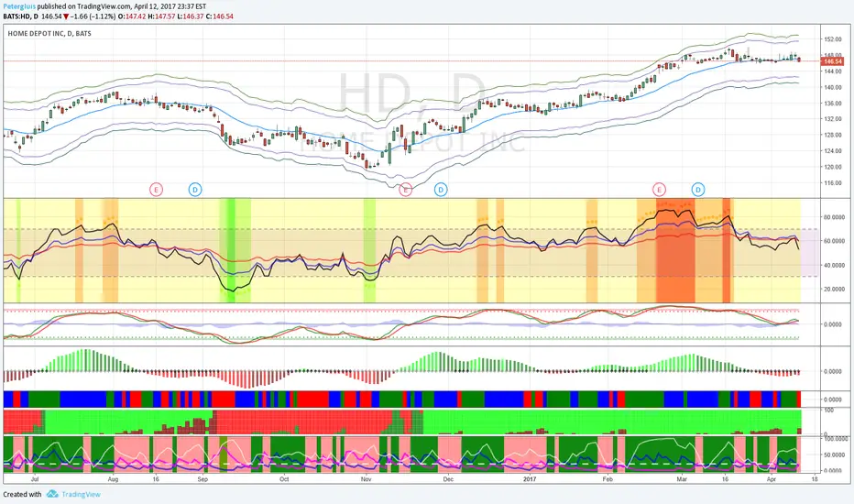This screenshot has height=504, width=854.
Task: Click the 152.00 price axis label
Action: coord(833,39)
